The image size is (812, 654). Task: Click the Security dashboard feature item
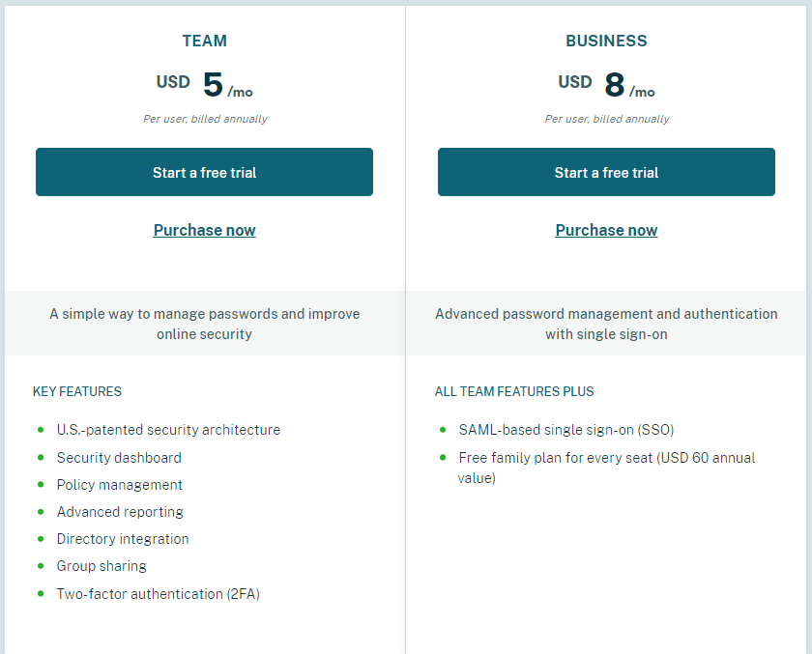119,457
